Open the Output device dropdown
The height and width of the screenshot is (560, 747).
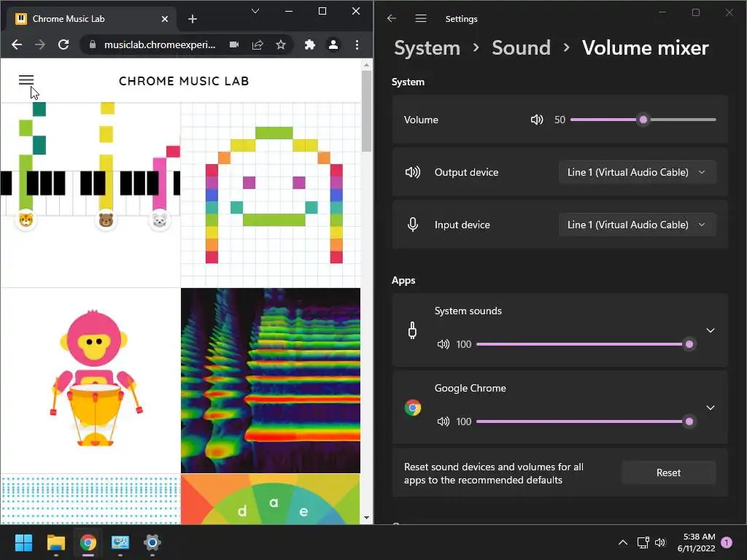638,172
